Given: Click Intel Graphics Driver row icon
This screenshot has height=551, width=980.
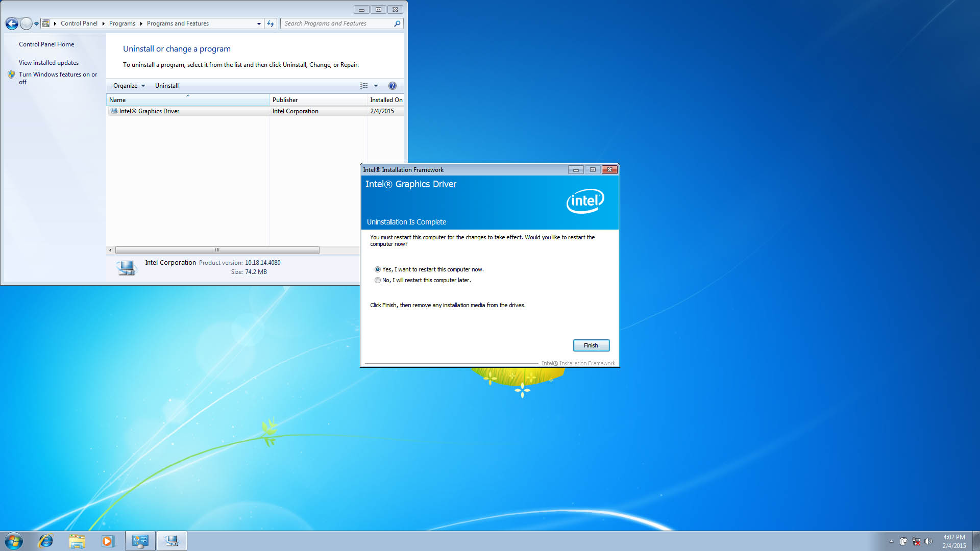Looking at the screenshot, I should 114,111.
